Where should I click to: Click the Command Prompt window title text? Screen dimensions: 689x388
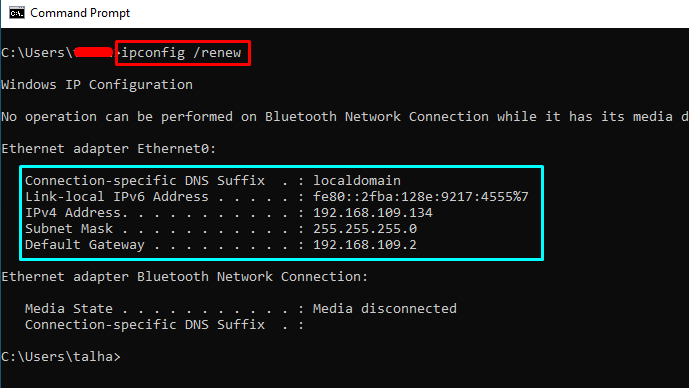pos(80,13)
